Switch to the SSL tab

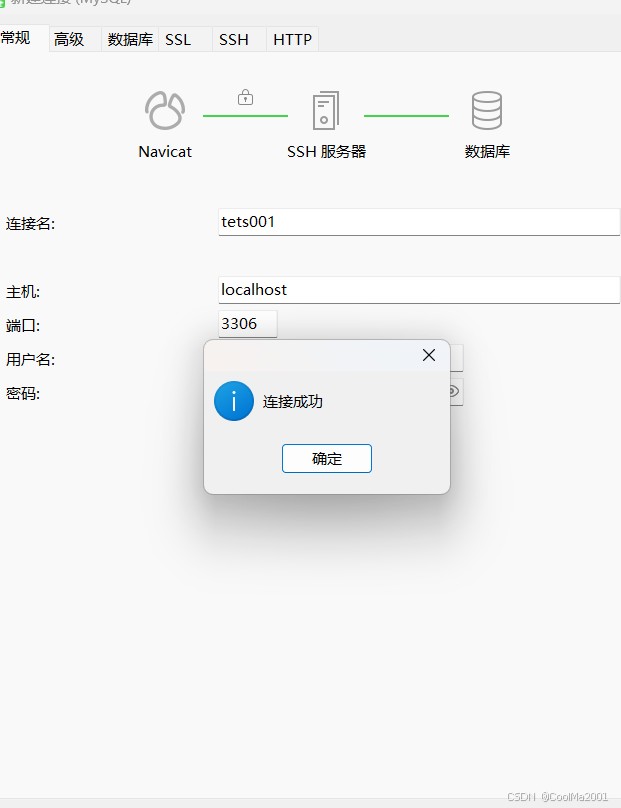[185, 40]
